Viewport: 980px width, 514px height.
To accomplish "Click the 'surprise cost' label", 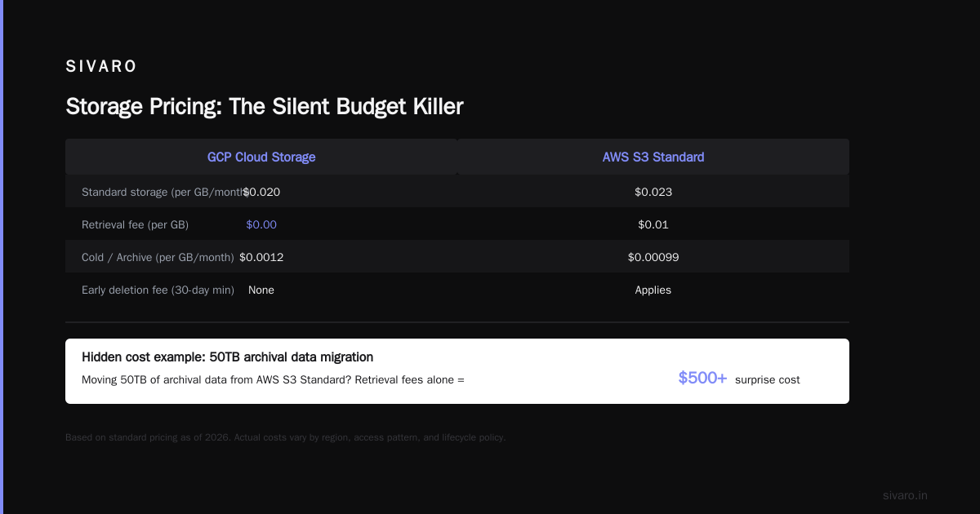I will point(768,379).
